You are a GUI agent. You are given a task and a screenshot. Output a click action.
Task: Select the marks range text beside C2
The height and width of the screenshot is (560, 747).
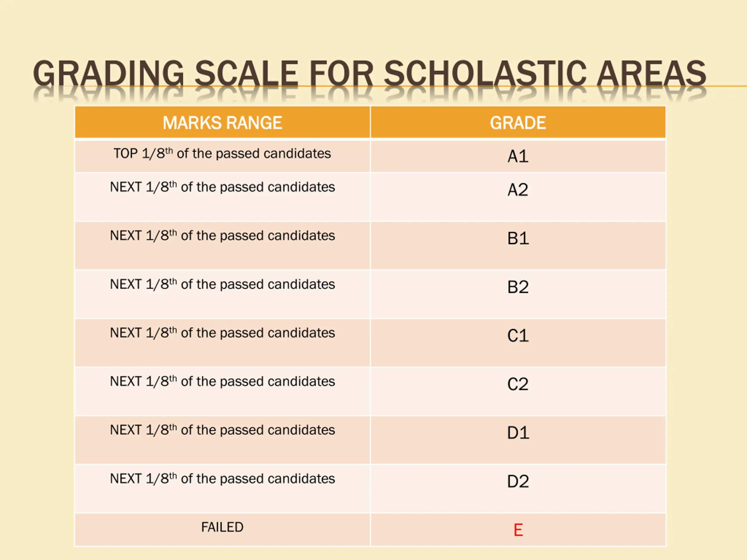pos(223,381)
